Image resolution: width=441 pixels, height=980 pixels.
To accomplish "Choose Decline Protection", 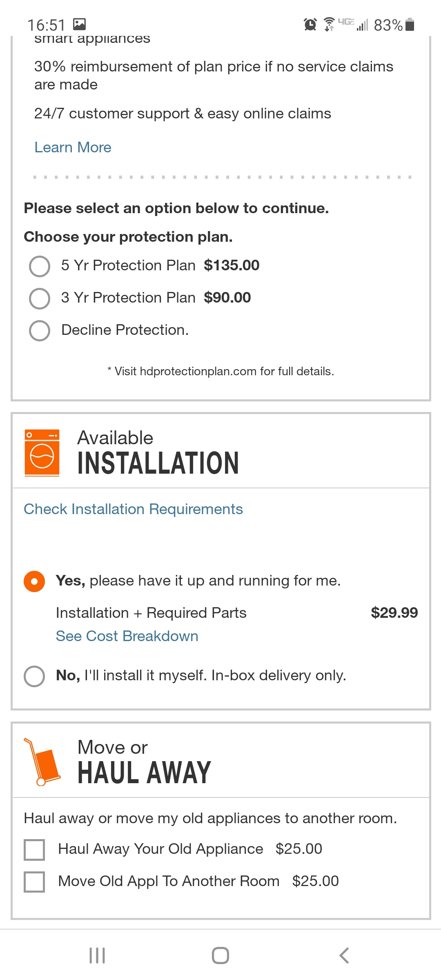I will (x=39, y=331).
